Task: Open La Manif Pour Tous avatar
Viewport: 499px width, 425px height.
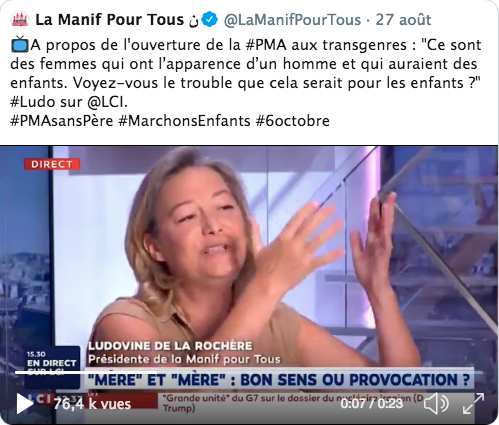Action: pos(20,20)
